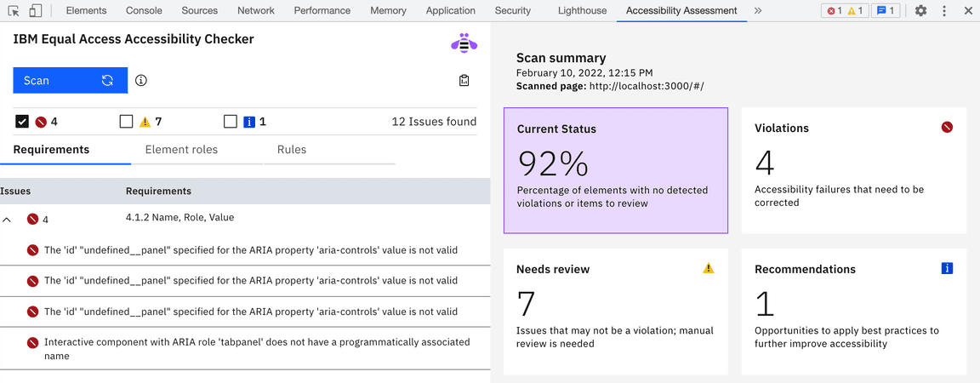Collapse the 4.1.2 Name, Role, Value group
980x383 pixels.
[7, 219]
